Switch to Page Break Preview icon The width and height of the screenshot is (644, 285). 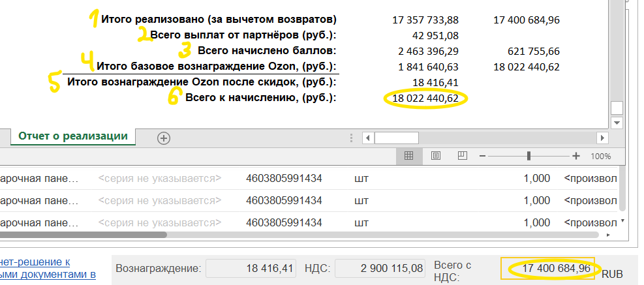463,156
